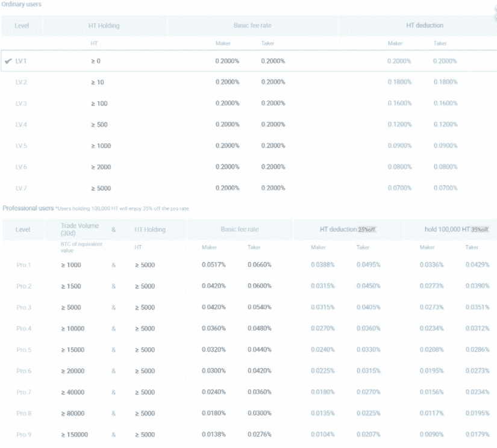Viewport: 497px width, 448px height.
Task: Click the Ordinary users section title
Action: tap(22, 4)
